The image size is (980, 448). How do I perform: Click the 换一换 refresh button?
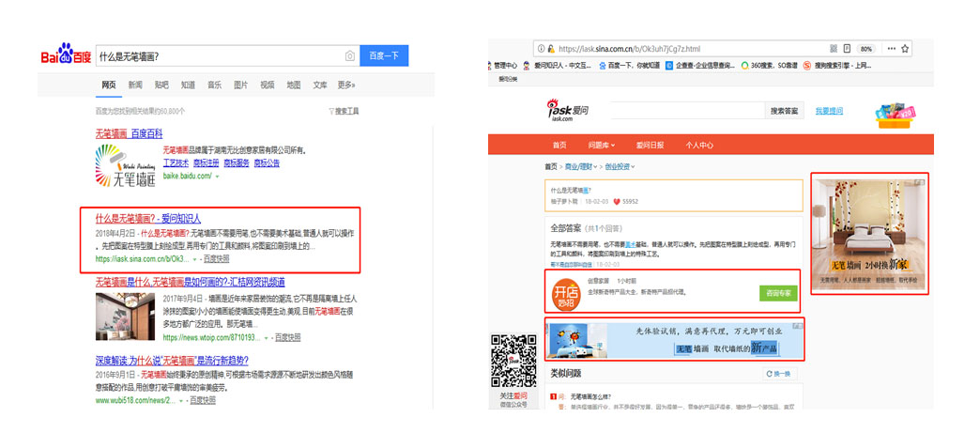[x=779, y=374]
